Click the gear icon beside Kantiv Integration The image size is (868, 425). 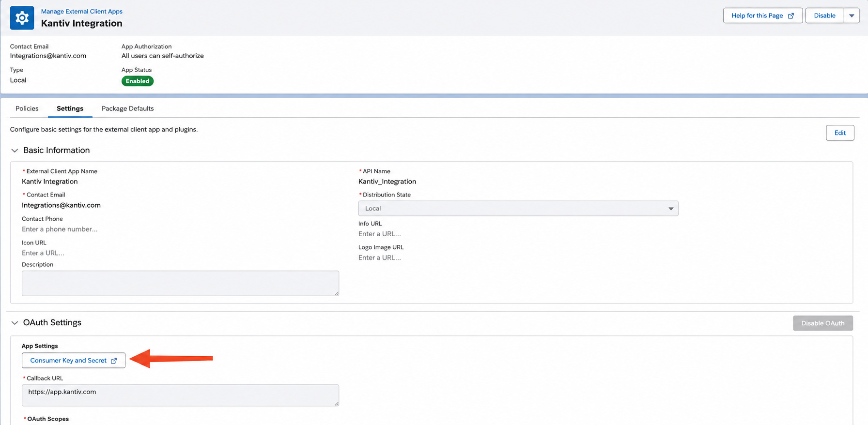pyautogui.click(x=22, y=18)
